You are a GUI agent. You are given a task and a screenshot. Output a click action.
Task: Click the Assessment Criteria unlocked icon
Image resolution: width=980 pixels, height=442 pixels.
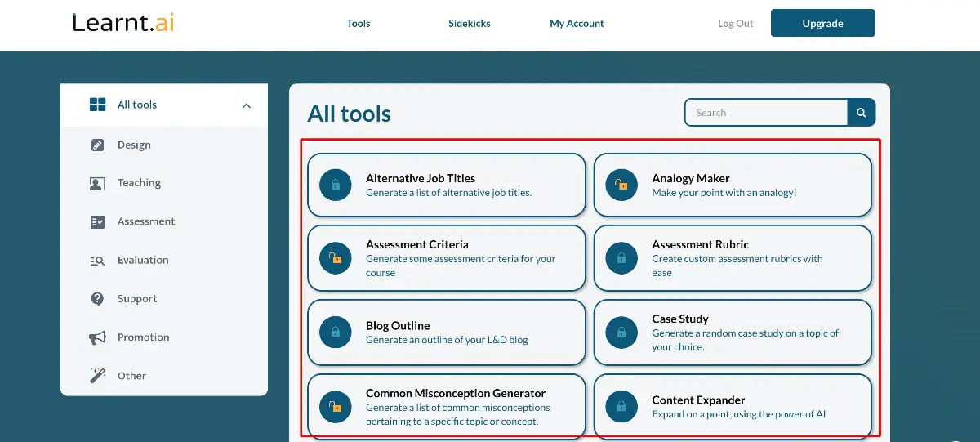tap(336, 258)
